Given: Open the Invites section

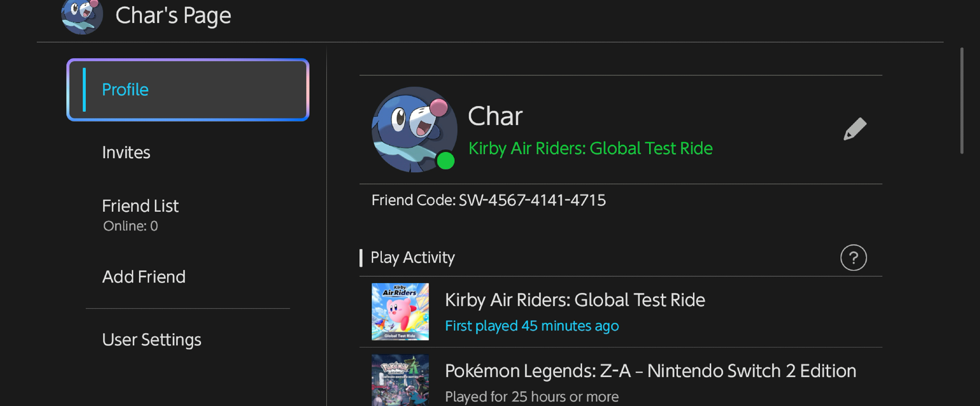Looking at the screenshot, I should [x=126, y=153].
